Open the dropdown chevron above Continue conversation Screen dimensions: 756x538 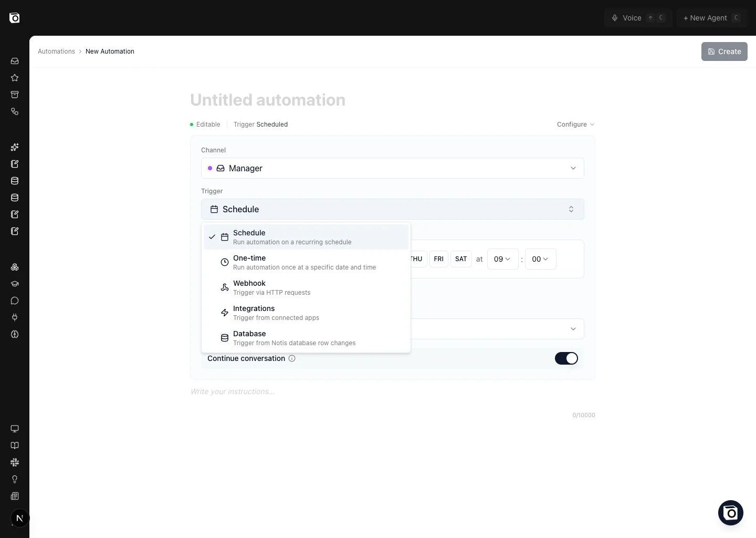pos(573,329)
